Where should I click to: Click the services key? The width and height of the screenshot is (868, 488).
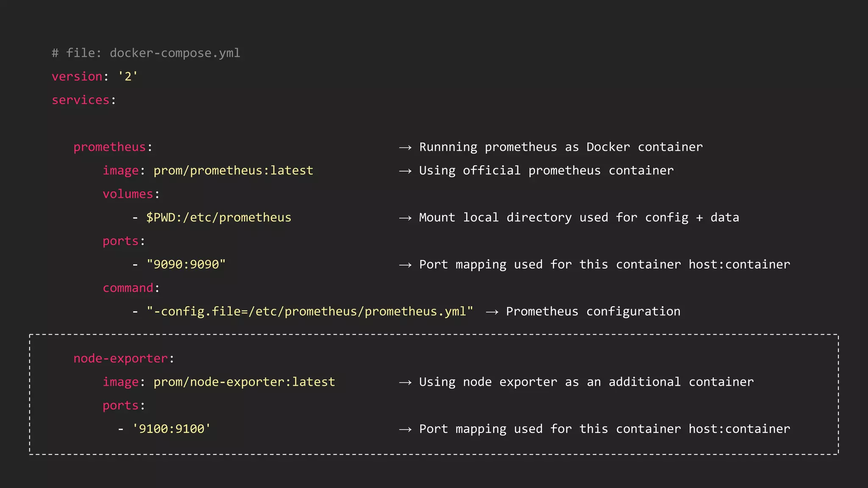coord(81,100)
